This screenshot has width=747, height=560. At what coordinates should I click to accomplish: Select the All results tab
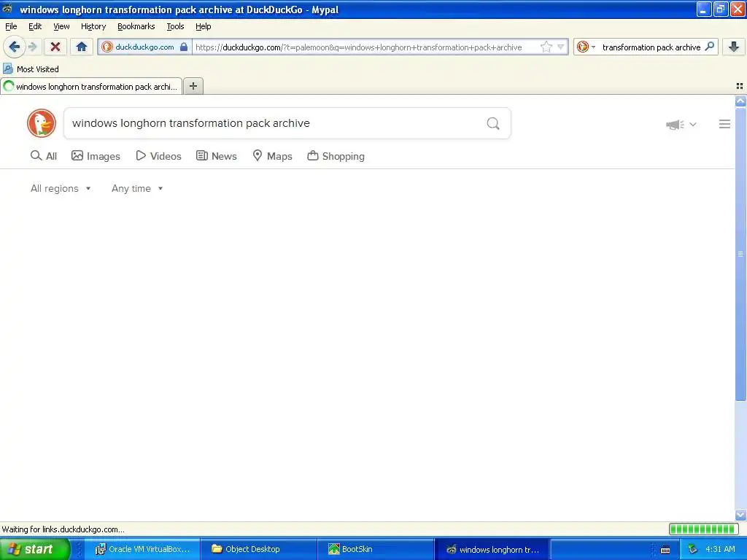(x=43, y=156)
